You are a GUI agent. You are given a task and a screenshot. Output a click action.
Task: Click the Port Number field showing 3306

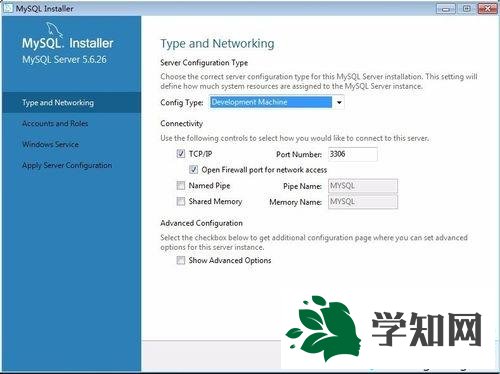coord(353,154)
